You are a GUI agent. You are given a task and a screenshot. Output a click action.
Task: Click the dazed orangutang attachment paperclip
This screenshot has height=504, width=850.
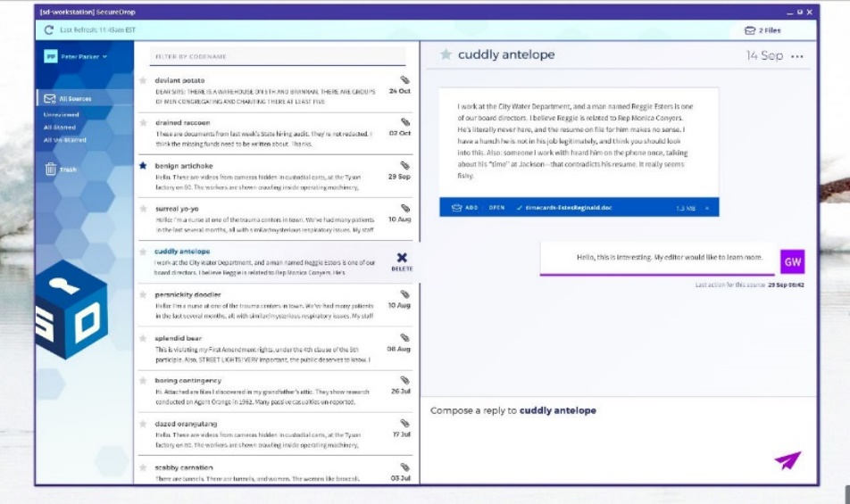point(405,423)
